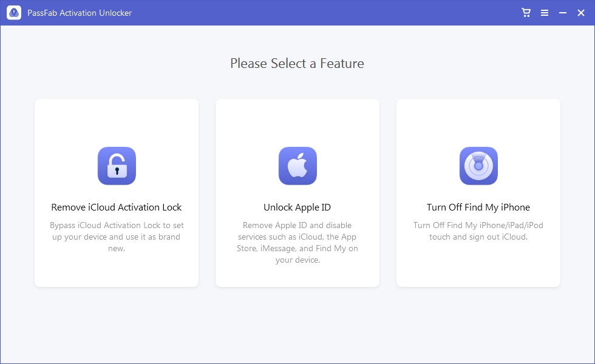Click the open padlock activation lock icon
Screen dimensions: 595x364
[117, 166]
